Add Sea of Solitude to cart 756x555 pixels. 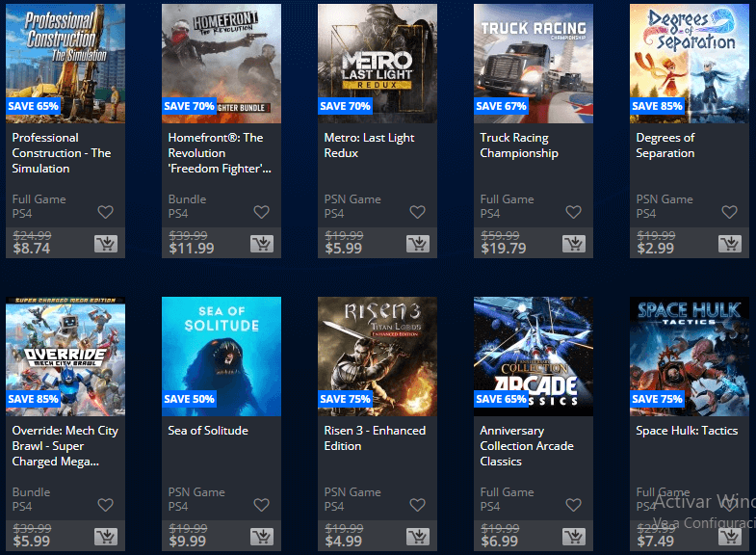coord(262,537)
